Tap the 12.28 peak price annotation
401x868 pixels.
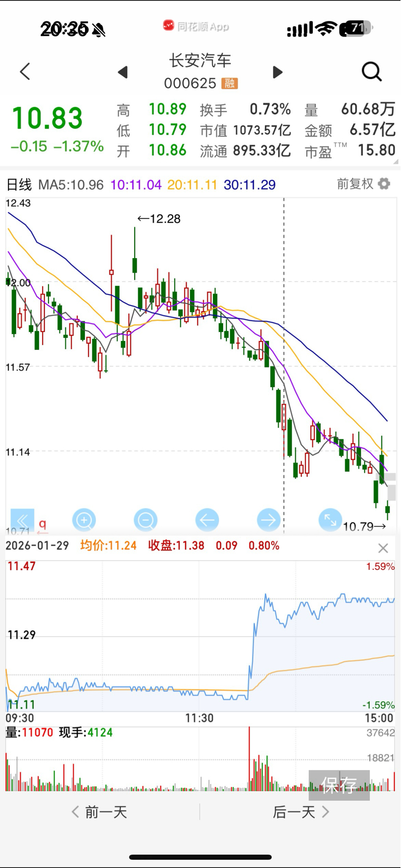coord(159,219)
